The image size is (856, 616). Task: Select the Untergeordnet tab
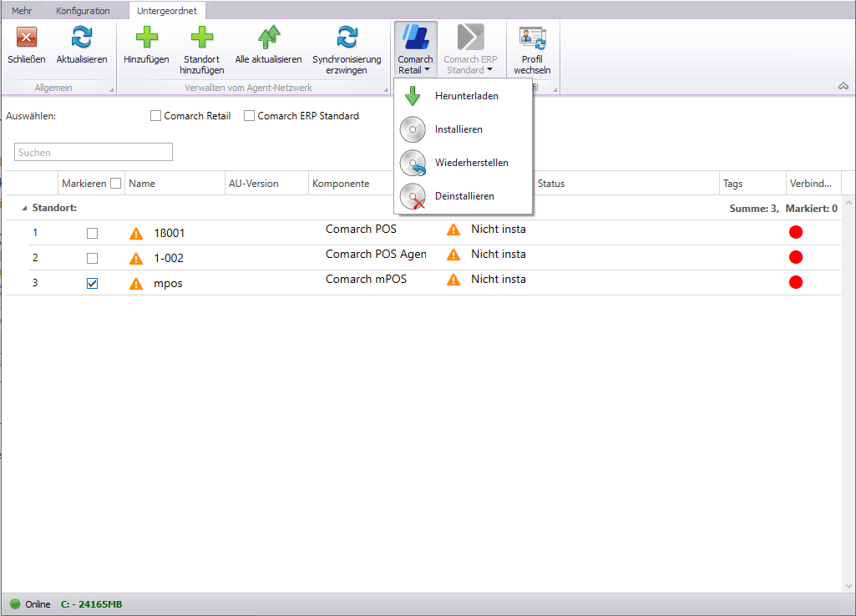point(167,11)
